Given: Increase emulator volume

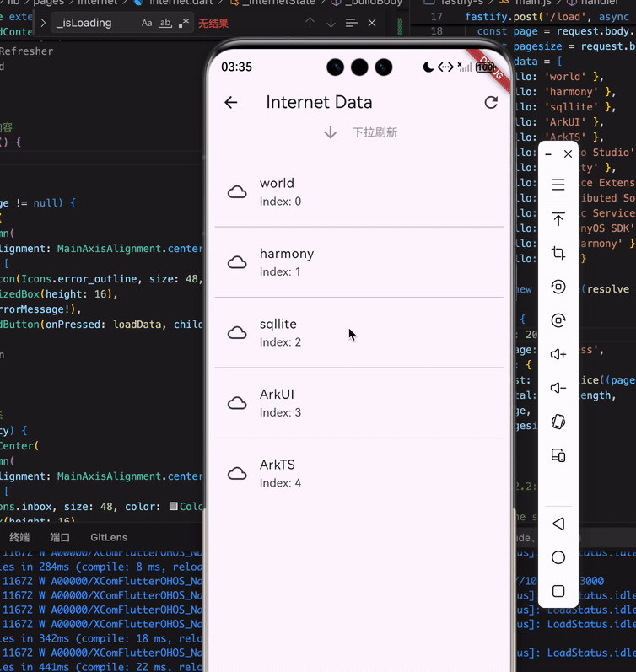Looking at the screenshot, I should (x=558, y=354).
